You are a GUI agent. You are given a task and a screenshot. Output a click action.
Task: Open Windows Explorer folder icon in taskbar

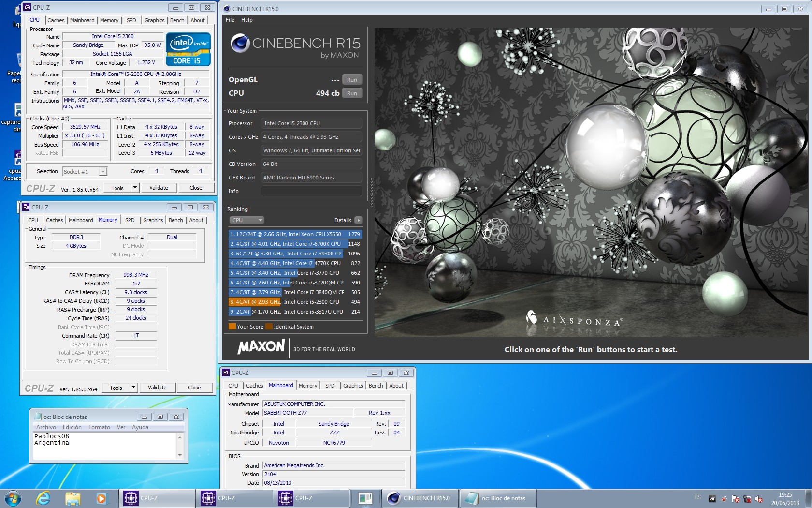(x=72, y=498)
